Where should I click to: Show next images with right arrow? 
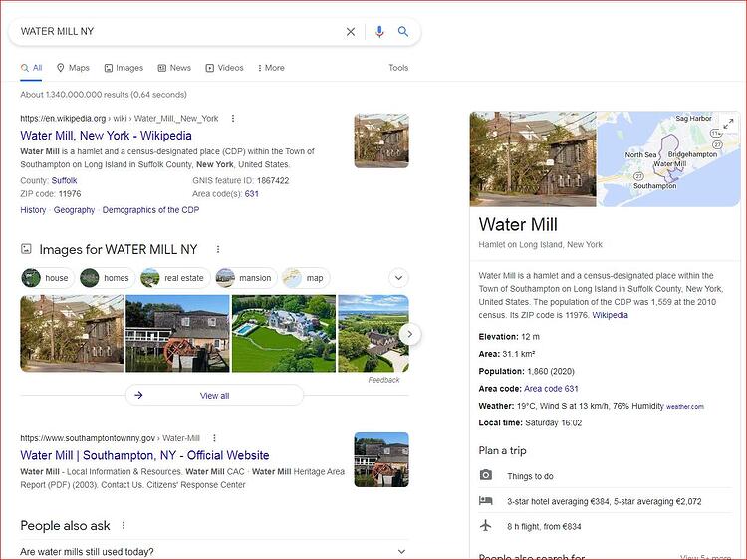coord(410,334)
